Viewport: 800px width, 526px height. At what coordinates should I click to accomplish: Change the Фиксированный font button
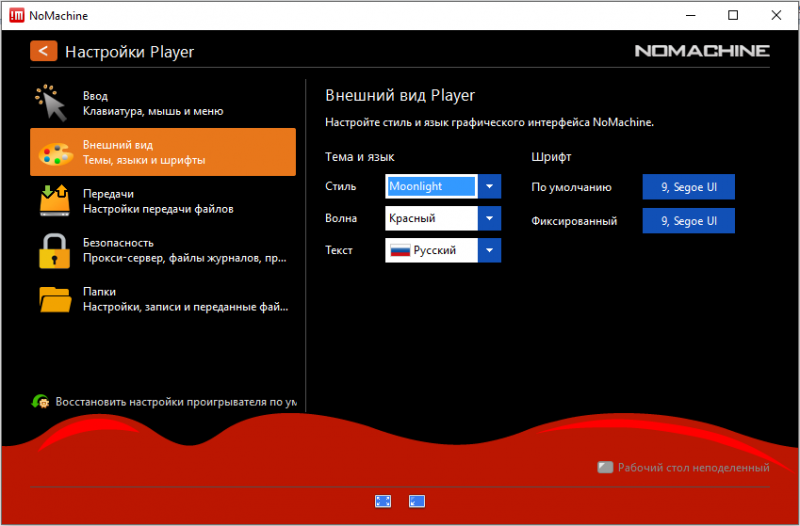coord(688,221)
